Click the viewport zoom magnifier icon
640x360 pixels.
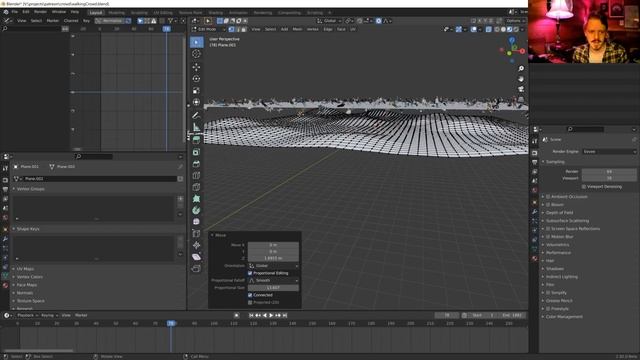click(521, 69)
